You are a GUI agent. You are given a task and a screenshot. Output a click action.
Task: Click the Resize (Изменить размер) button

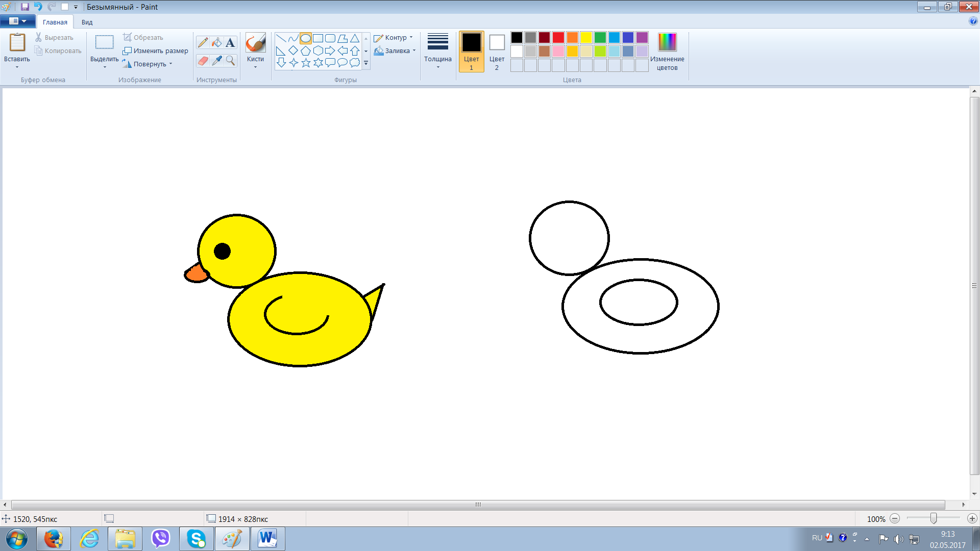[x=156, y=51]
